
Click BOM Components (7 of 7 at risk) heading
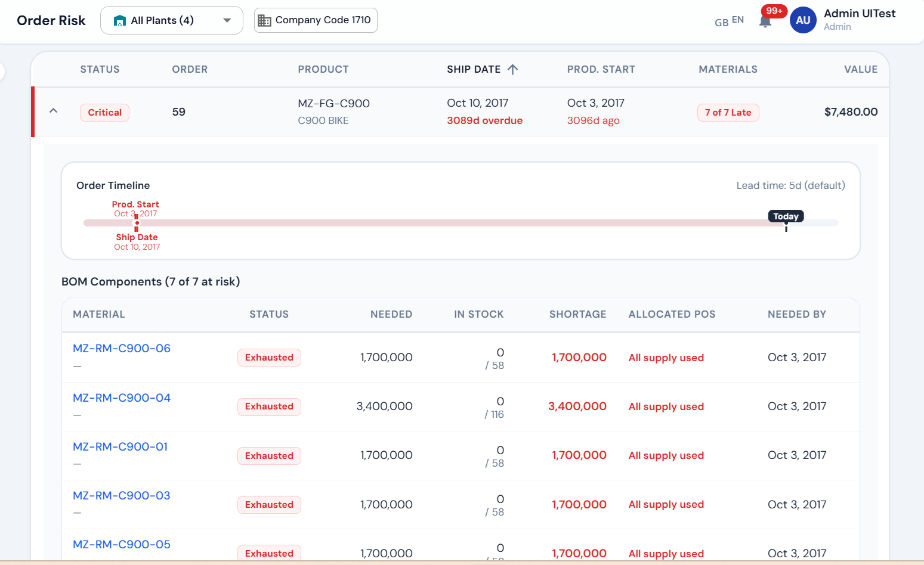150,281
